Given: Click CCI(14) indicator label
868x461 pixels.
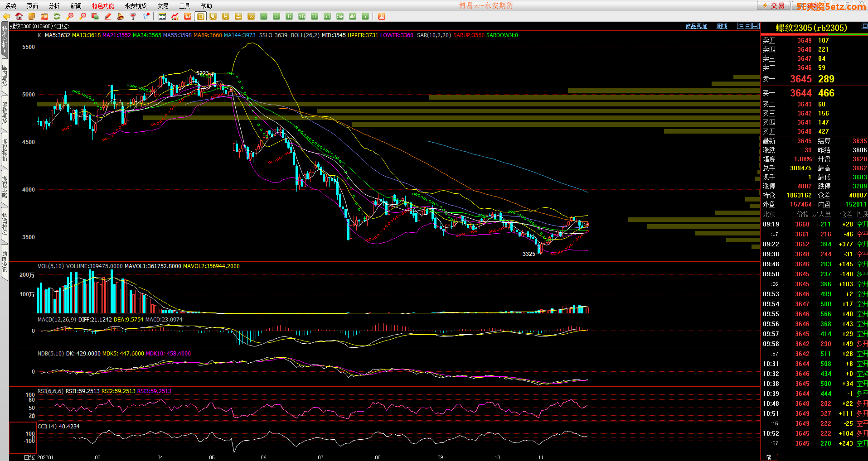Looking at the screenshot, I should (x=47, y=427).
